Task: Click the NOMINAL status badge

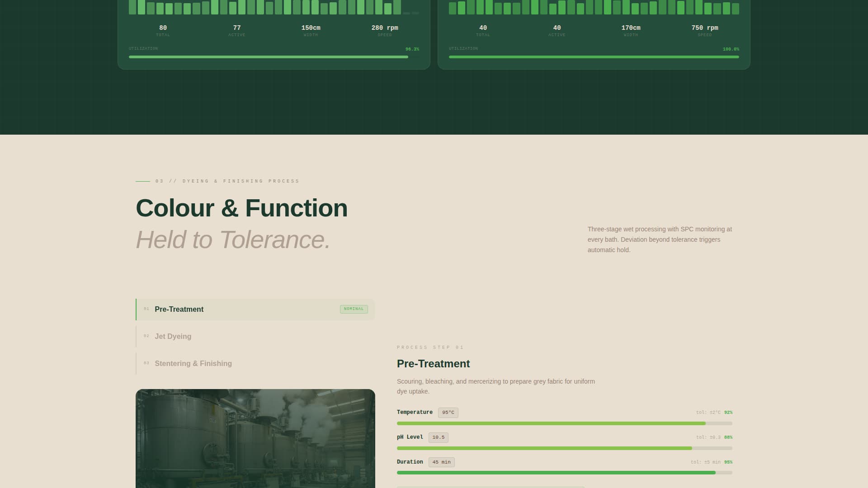Action: [354, 309]
